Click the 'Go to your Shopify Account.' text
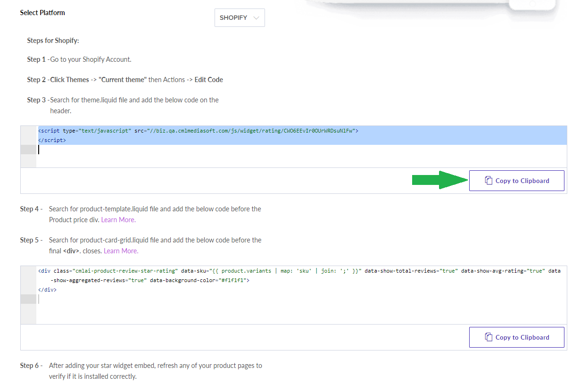 tap(91, 59)
